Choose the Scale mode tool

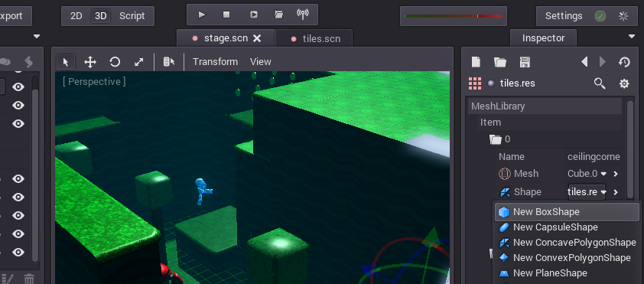pyautogui.click(x=139, y=62)
